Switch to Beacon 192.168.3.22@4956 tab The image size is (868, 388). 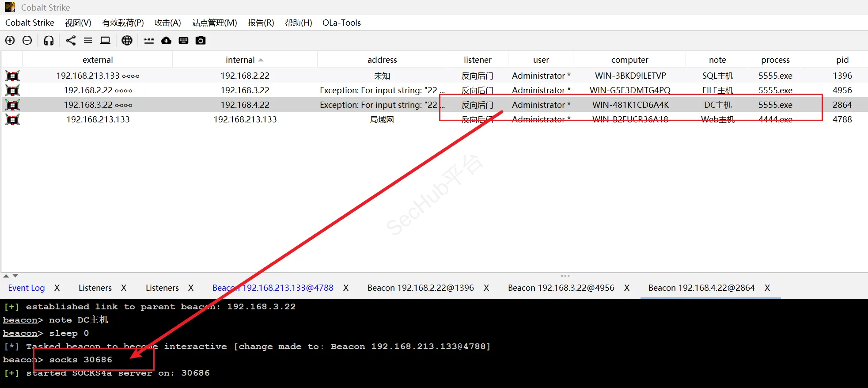[561, 288]
